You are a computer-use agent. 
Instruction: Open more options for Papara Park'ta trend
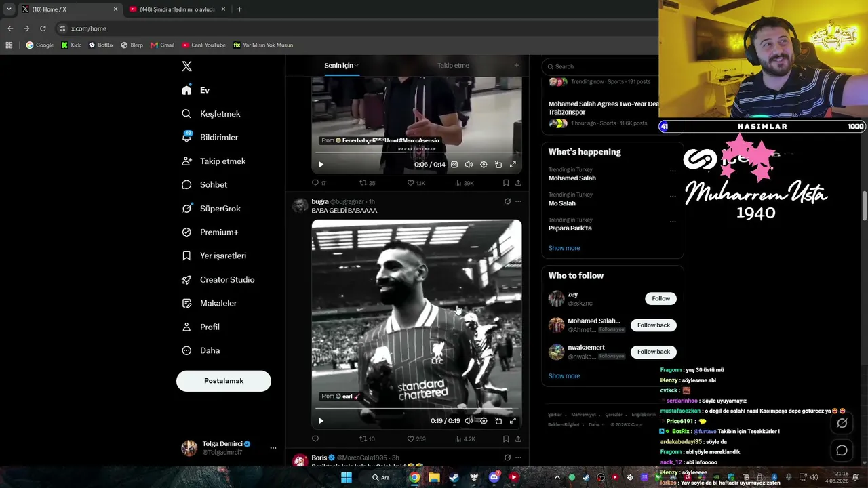(673, 221)
